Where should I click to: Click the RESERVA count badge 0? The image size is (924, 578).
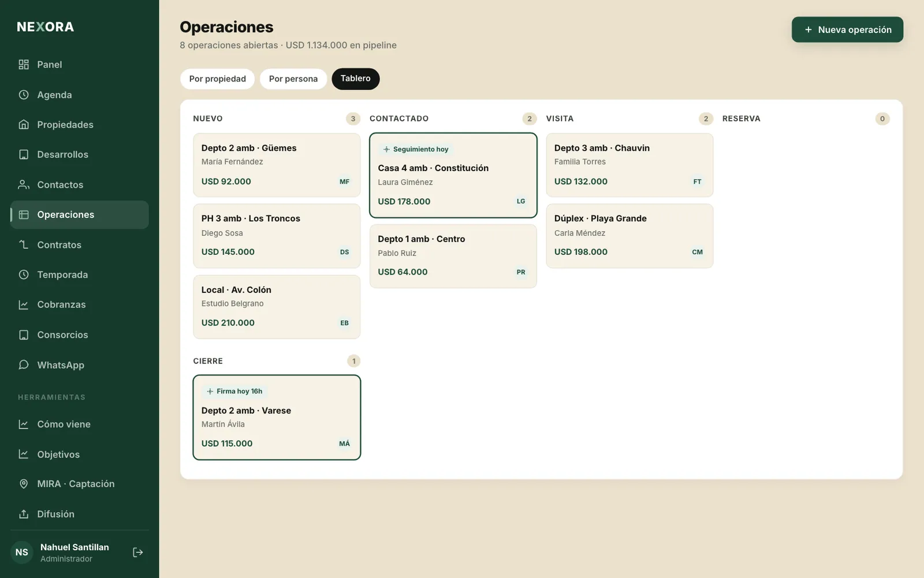coord(882,118)
